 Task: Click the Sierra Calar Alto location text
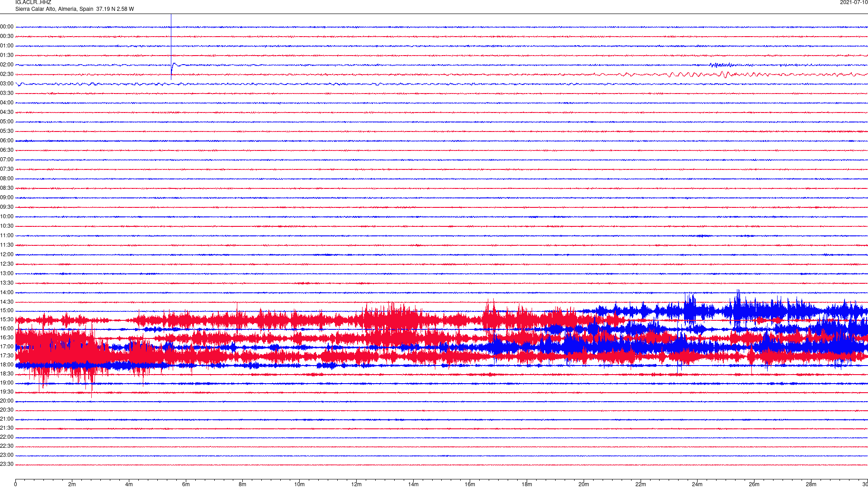pos(75,9)
